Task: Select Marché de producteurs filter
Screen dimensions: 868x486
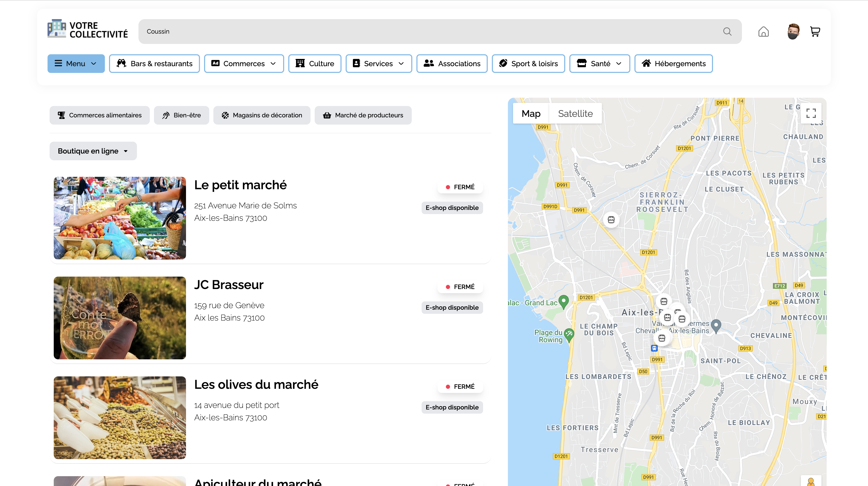Action: pos(363,115)
